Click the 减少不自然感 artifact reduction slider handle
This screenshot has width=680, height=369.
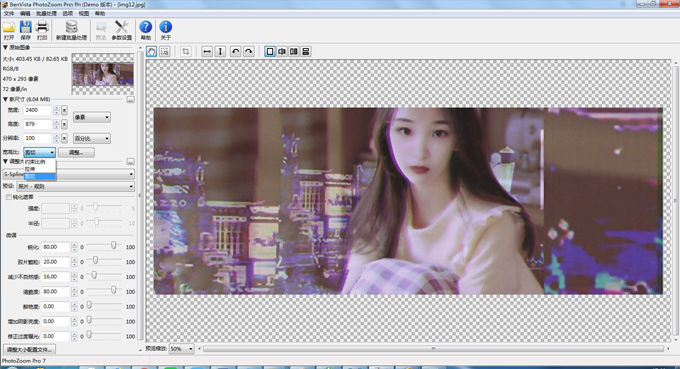tap(94, 275)
